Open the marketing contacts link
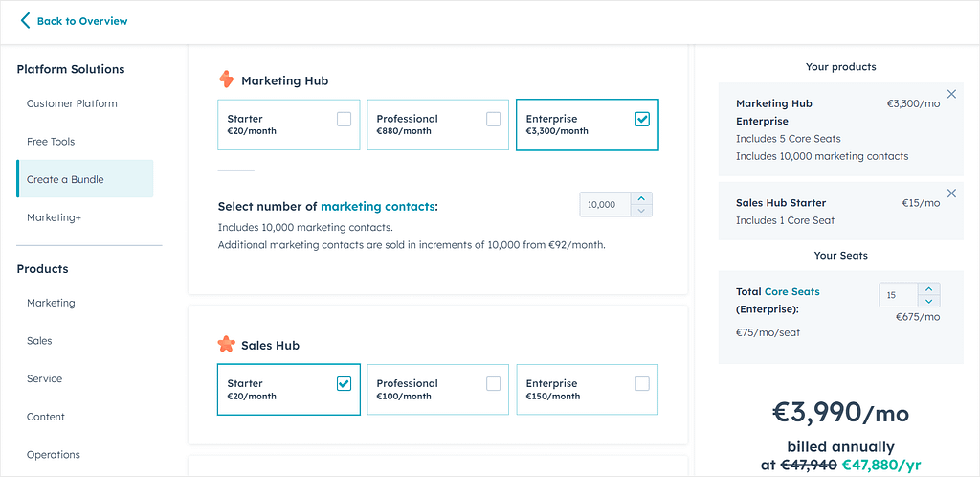The height and width of the screenshot is (477, 980). pos(377,206)
